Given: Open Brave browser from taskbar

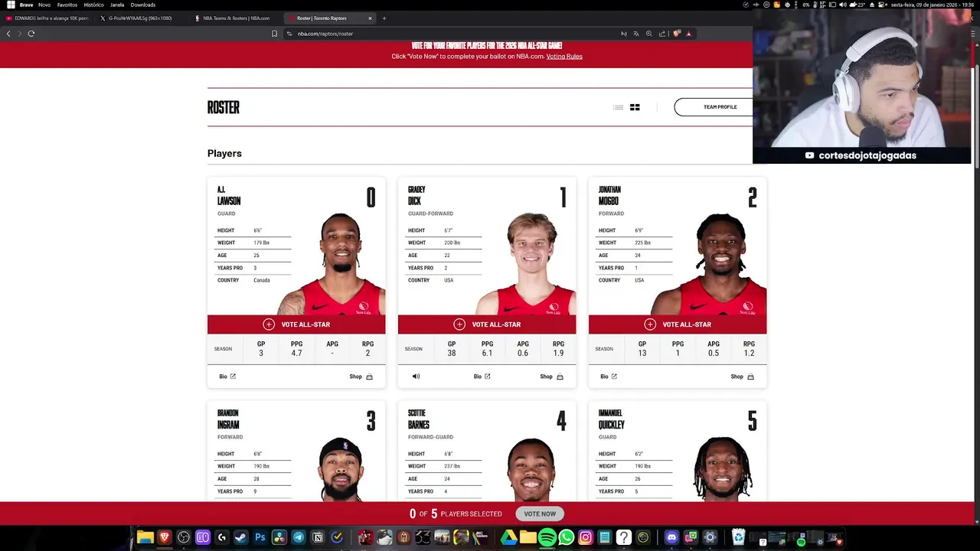Looking at the screenshot, I should 165,538.
